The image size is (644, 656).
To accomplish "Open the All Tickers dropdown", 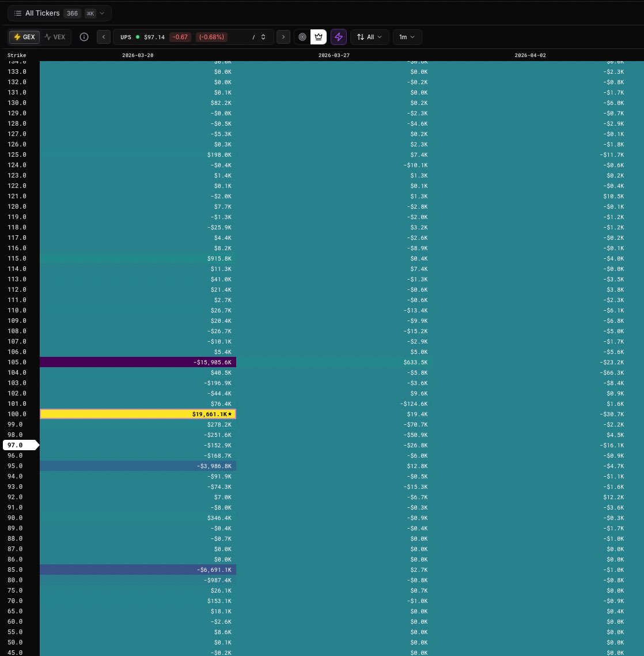I will [x=59, y=13].
